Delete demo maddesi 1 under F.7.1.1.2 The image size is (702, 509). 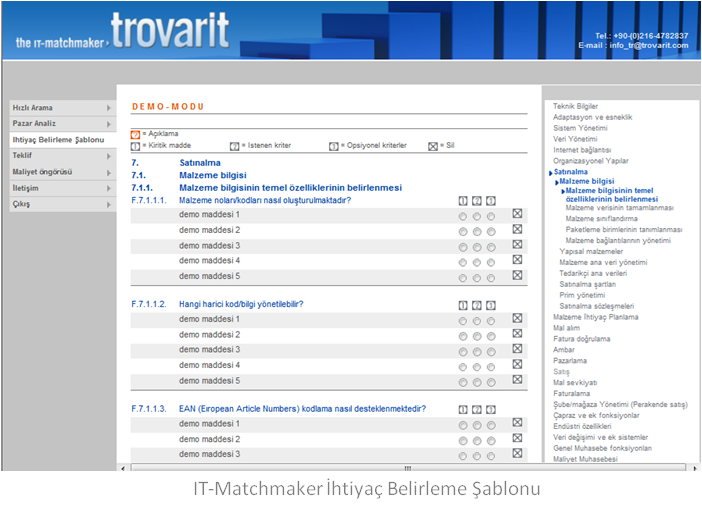pos(517,318)
